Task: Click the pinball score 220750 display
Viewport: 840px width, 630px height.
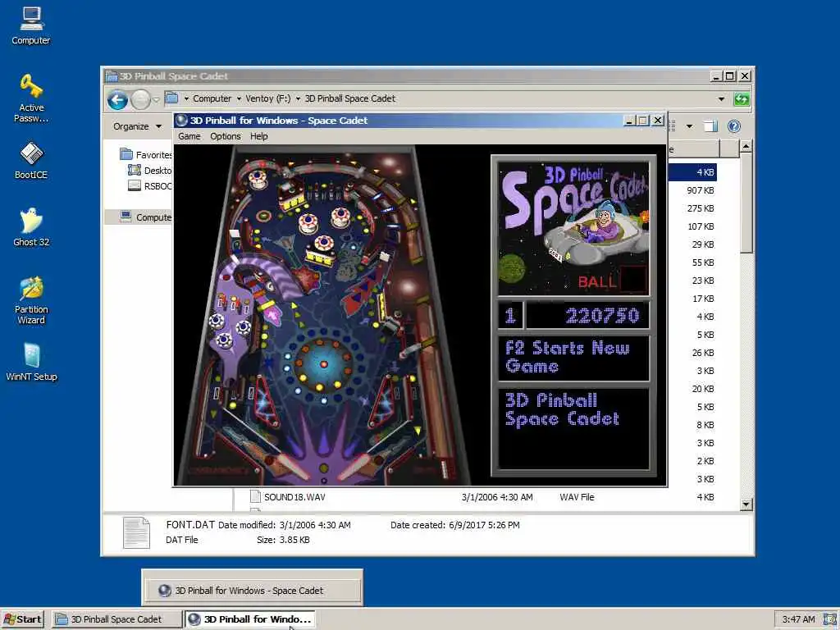Action: (587, 316)
